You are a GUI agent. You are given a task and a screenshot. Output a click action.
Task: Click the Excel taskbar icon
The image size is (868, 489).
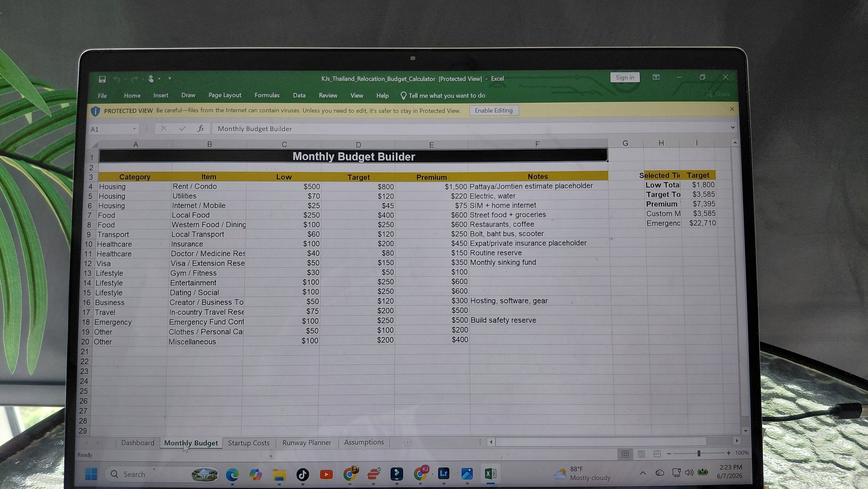491,474
